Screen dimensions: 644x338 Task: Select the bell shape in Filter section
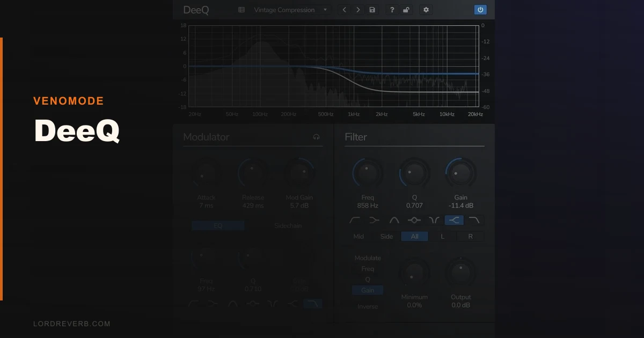pyautogui.click(x=394, y=220)
